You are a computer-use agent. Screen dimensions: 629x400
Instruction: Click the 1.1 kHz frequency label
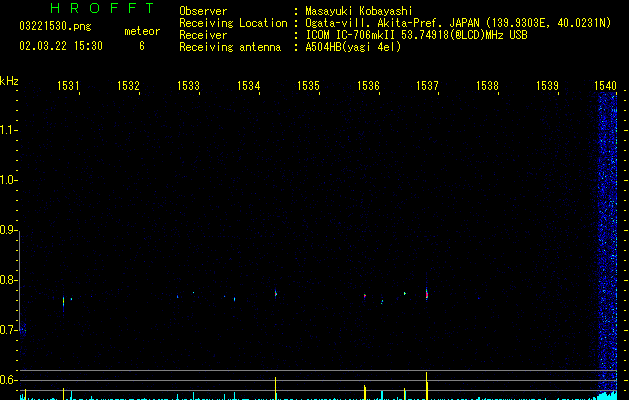(x=8, y=130)
